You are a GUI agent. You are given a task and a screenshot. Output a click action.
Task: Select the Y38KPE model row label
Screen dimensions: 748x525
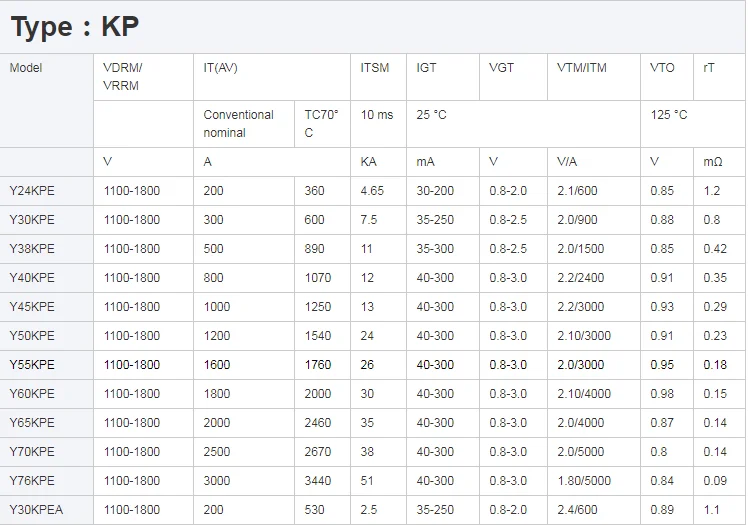(x=32, y=249)
